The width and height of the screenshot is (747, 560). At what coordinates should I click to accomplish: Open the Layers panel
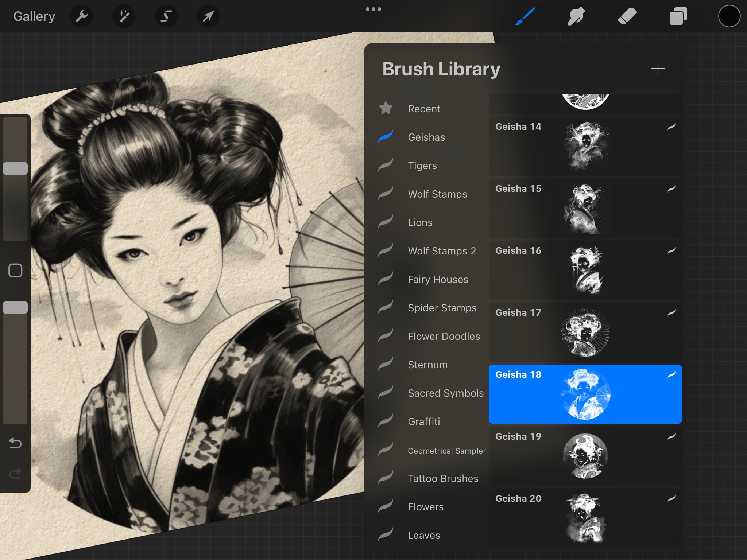click(x=678, y=16)
